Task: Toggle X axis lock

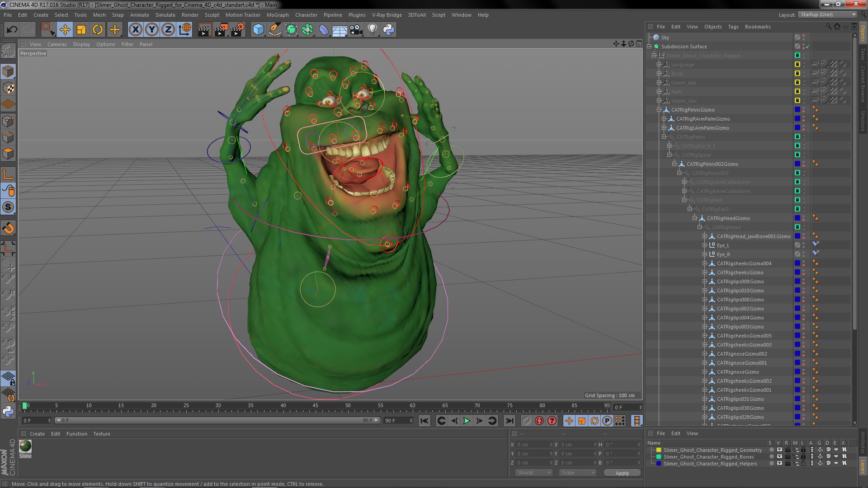Action: click(135, 30)
